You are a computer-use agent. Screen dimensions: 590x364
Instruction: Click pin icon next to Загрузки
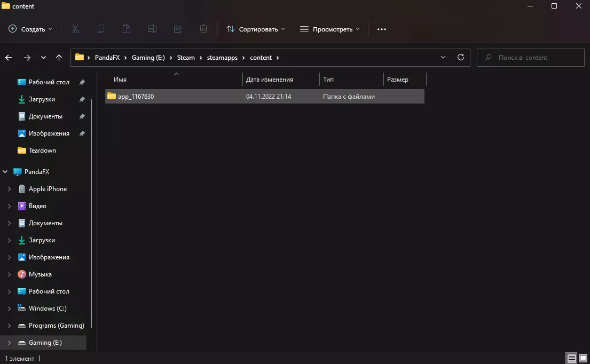click(82, 99)
